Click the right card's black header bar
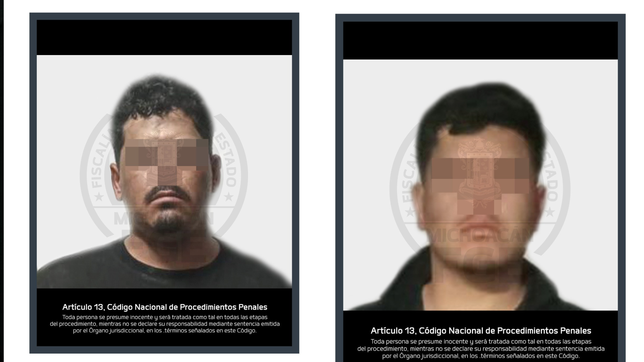 [x=480, y=40]
